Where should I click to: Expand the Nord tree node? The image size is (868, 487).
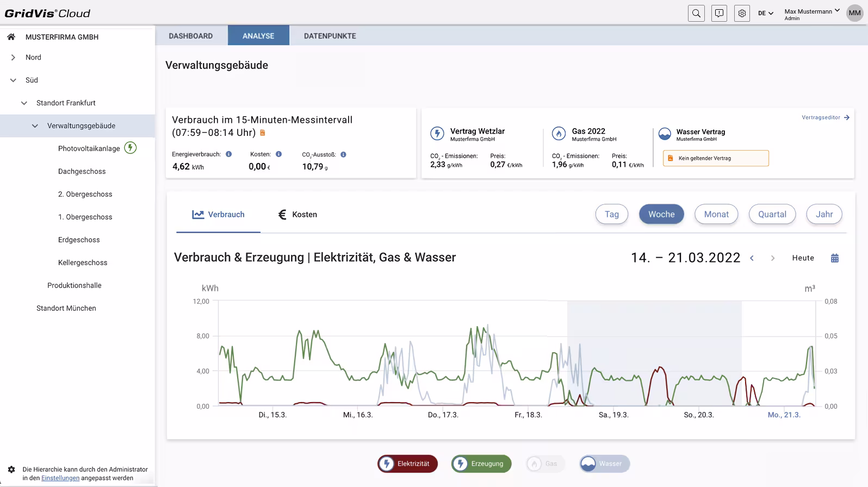point(13,58)
